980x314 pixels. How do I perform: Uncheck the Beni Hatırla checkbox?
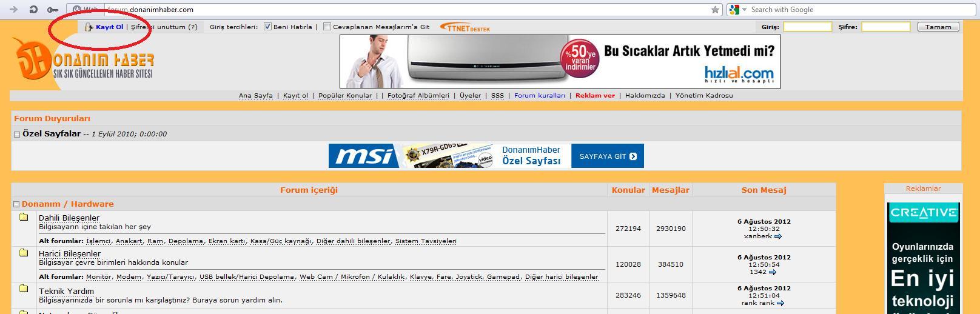[x=267, y=27]
